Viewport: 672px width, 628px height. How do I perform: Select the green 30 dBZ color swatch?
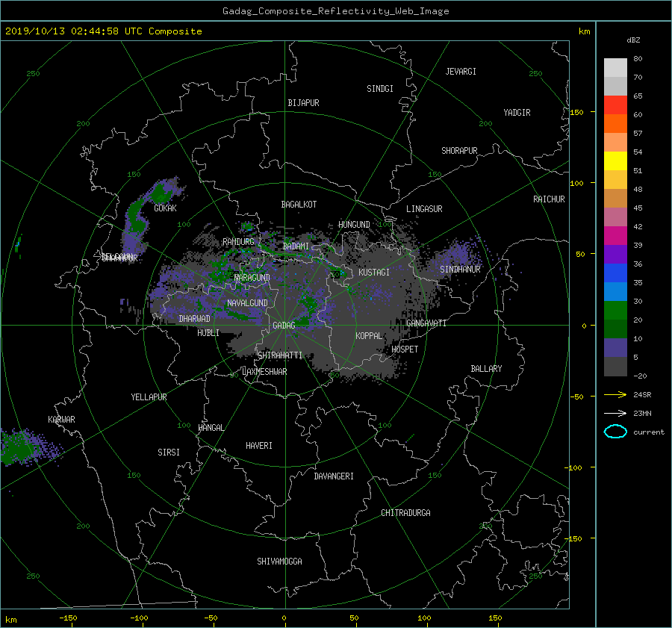615,311
